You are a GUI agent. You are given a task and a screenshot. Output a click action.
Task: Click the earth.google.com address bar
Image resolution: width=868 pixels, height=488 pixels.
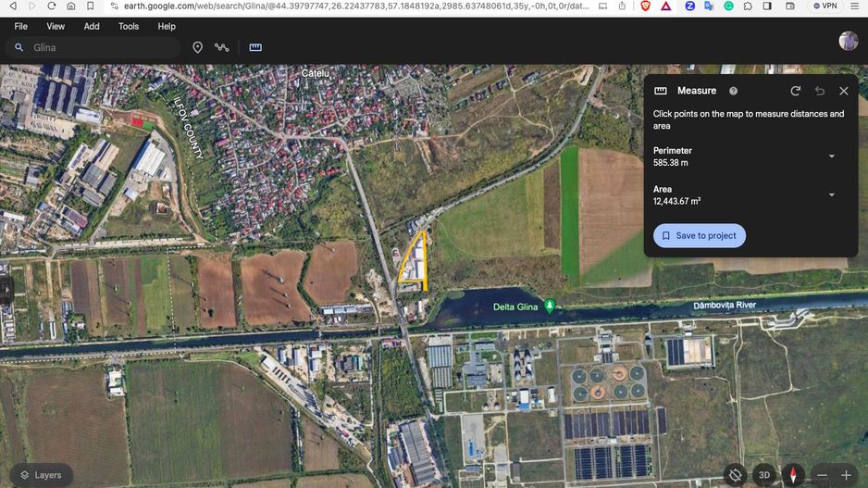coord(356,6)
